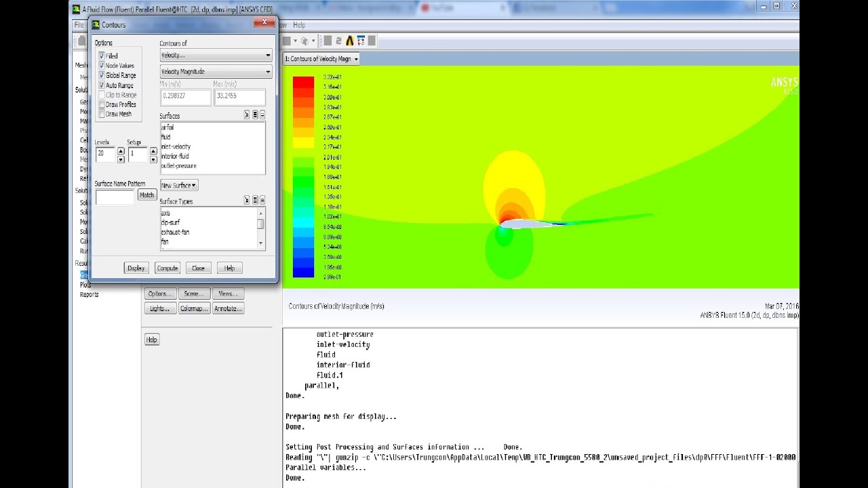Click the middle selection icon above Surfaces list
The height and width of the screenshot is (488, 868).
pyautogui.click(x=254, y=115)
